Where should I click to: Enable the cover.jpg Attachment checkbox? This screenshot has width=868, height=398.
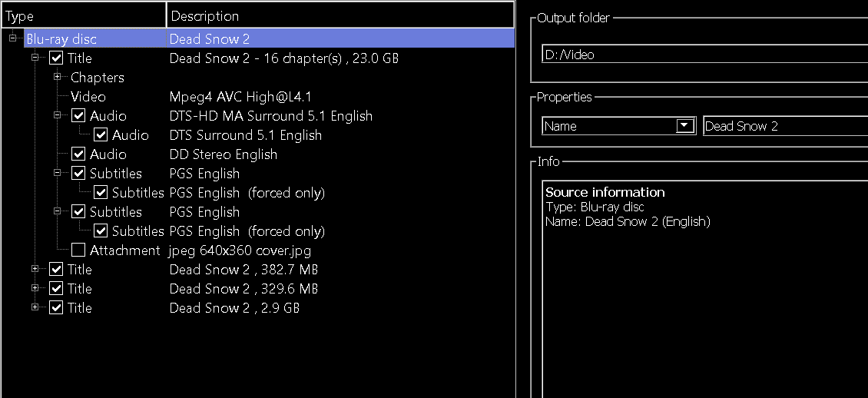pos(78,250)
